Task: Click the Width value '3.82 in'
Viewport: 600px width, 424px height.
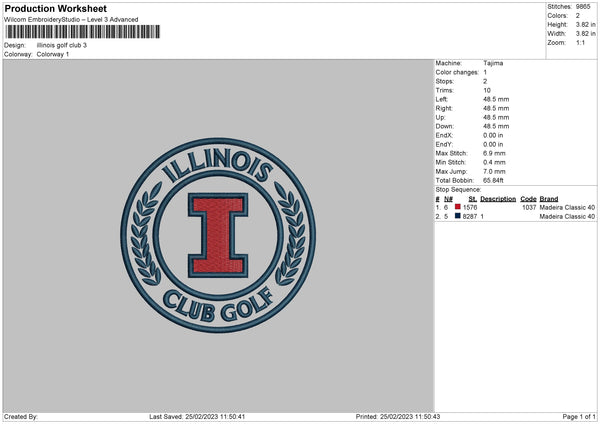Action: pyautogui.click(x=585, y=34)
